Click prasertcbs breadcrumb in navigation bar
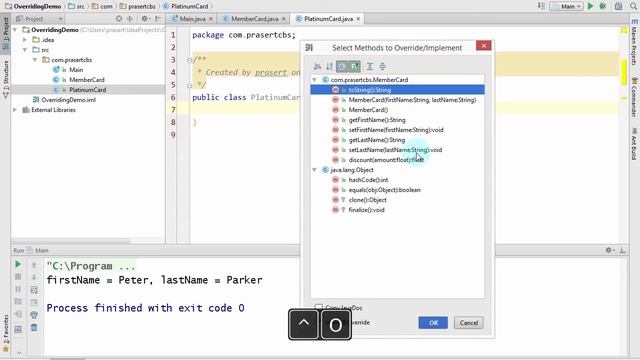 click(138, 6)
